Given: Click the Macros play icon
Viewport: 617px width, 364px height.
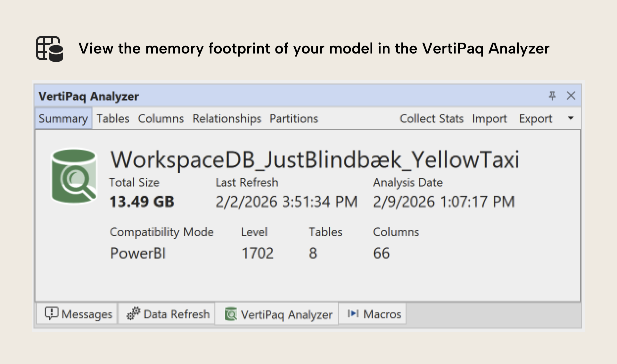Looking at the screenshot, I should (x=353, y=313).
